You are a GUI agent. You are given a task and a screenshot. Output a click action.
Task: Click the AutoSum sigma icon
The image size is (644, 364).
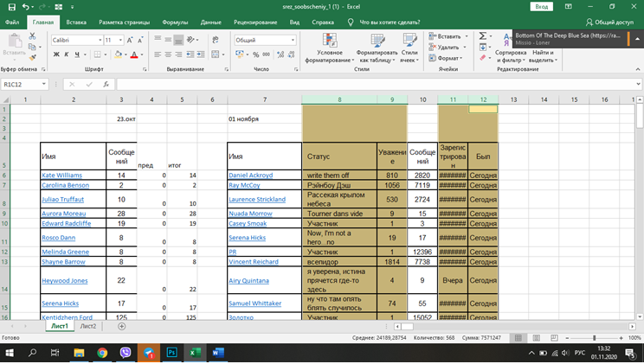coord(483,36)
